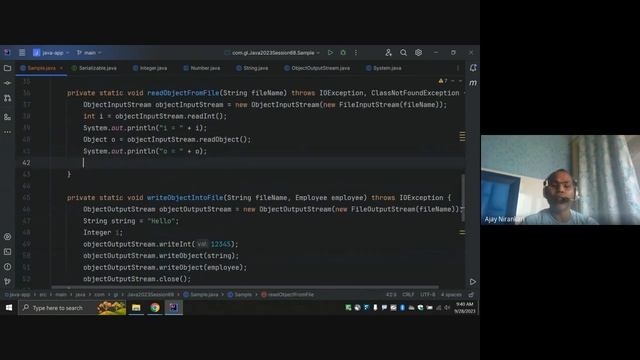Open the Problems tool window

[7, 267]
